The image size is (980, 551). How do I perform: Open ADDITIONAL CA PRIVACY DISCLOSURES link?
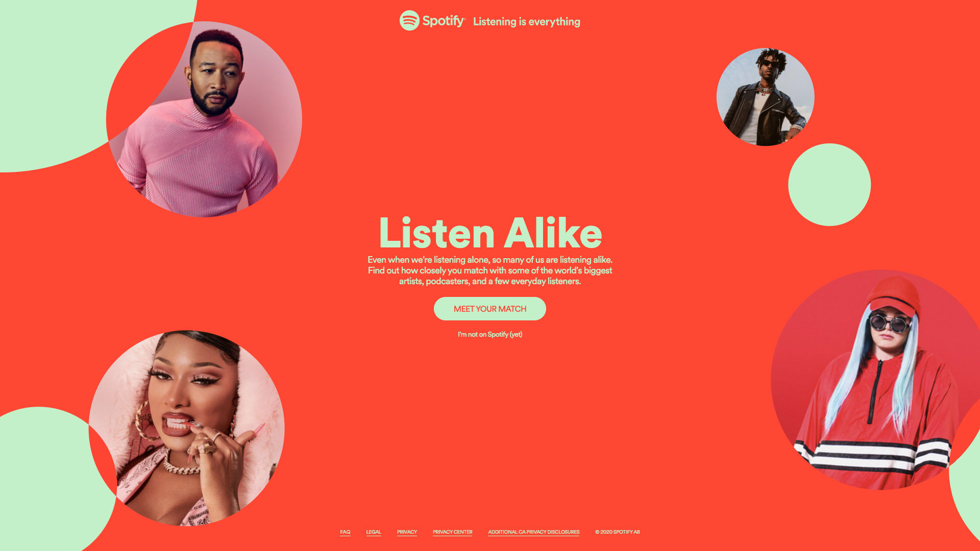click(x=533, y=532)
